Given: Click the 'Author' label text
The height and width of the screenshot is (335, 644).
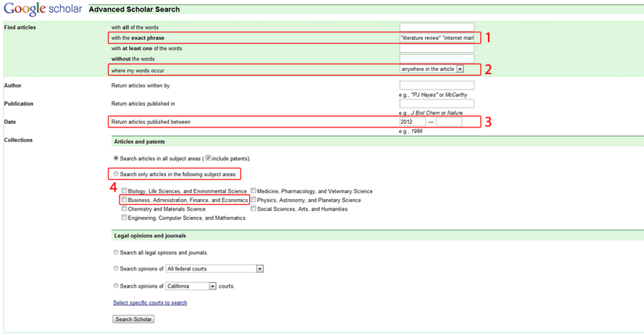Looking at the screenshot, I should pyautogui.click(x=12, y=85).
